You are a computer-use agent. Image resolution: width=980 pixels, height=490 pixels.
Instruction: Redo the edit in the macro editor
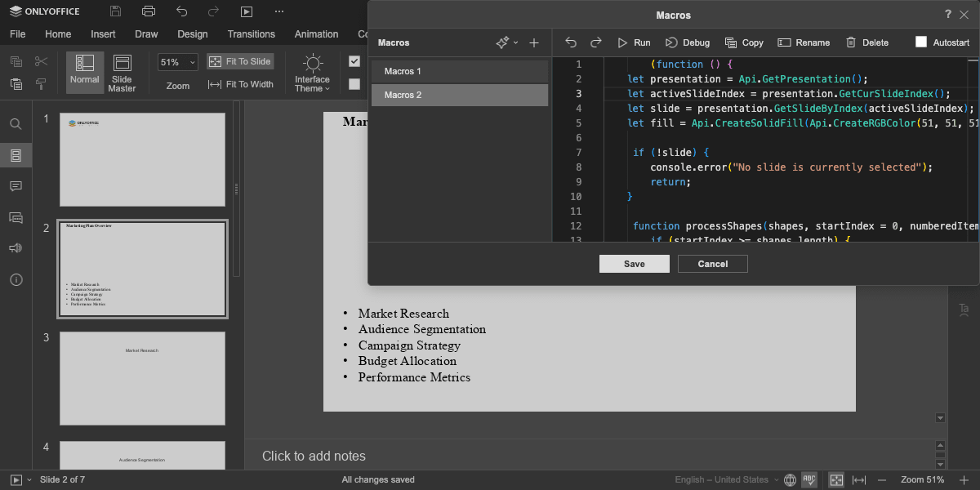point(596,42)
